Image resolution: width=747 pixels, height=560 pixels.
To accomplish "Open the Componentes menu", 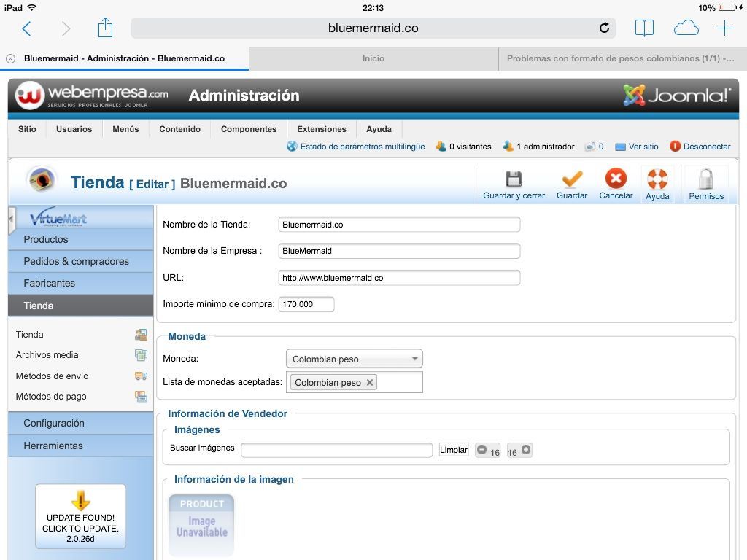I will (x=249, y=129).
